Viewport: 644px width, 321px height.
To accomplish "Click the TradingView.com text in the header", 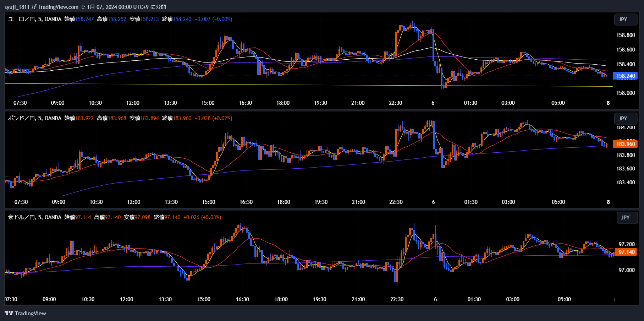I will click(x=58, y=7).
